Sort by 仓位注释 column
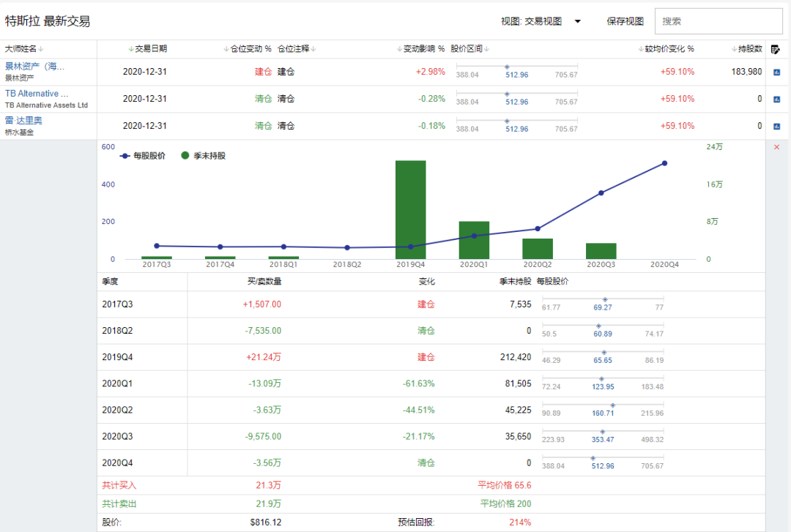Image resolution: width=791 pixels, height=532 pixels. pyautogui.click(x=297, y=49)
